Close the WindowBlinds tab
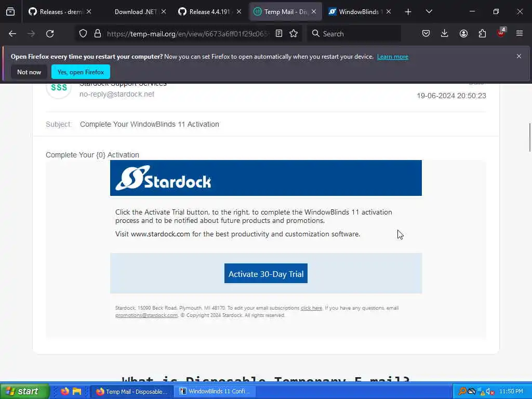Viewport: 532px width, 399px height. [x=389, y=12]
